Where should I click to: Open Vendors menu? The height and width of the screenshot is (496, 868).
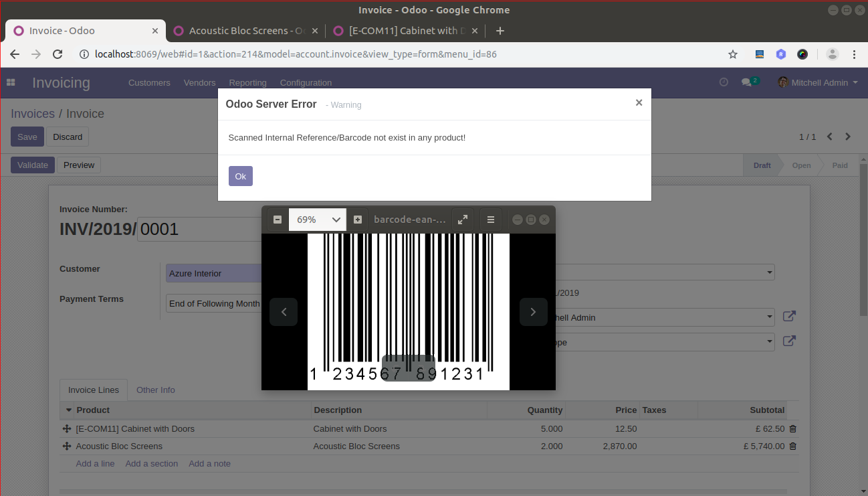pos(199,82)
